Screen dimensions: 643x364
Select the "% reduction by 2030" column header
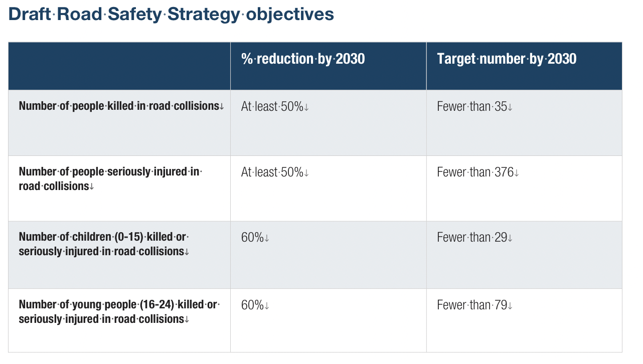click(x=303, y=59)
